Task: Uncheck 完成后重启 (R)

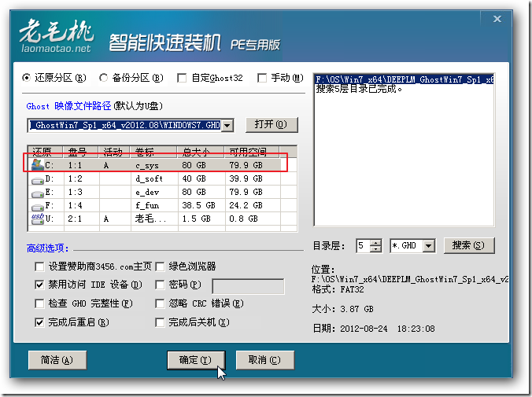Action: (39, 322)
